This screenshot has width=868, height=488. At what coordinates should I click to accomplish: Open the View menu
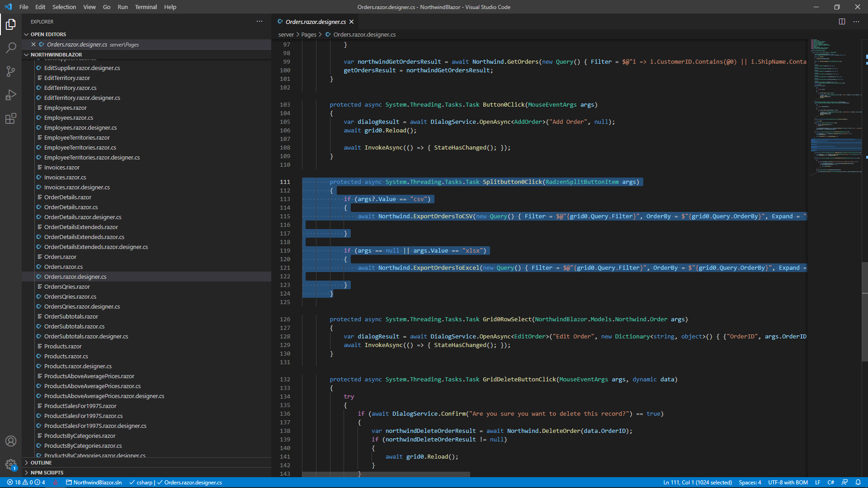(x=90, y=7)
